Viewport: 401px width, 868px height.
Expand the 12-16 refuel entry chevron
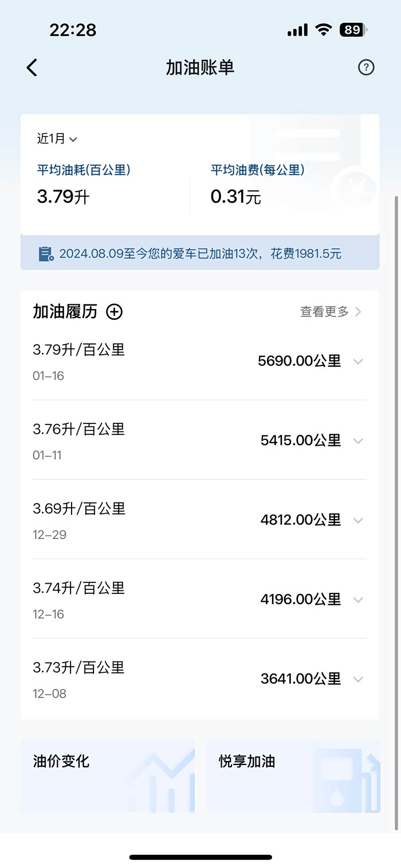point(358,600)
